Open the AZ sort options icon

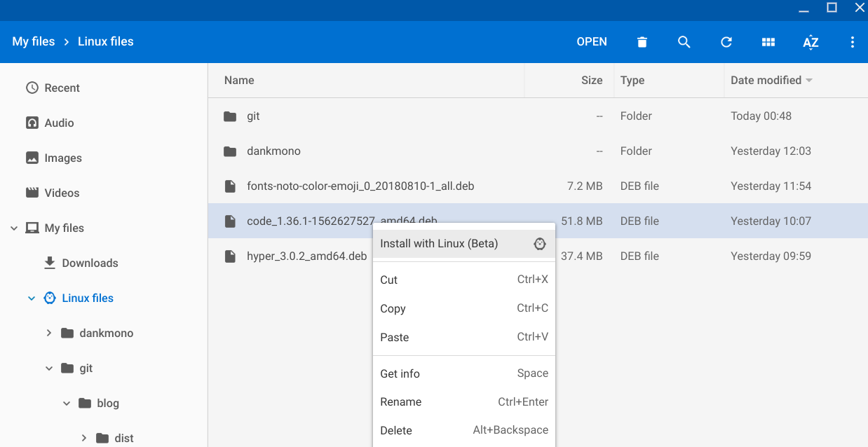(x=811, y=42)
